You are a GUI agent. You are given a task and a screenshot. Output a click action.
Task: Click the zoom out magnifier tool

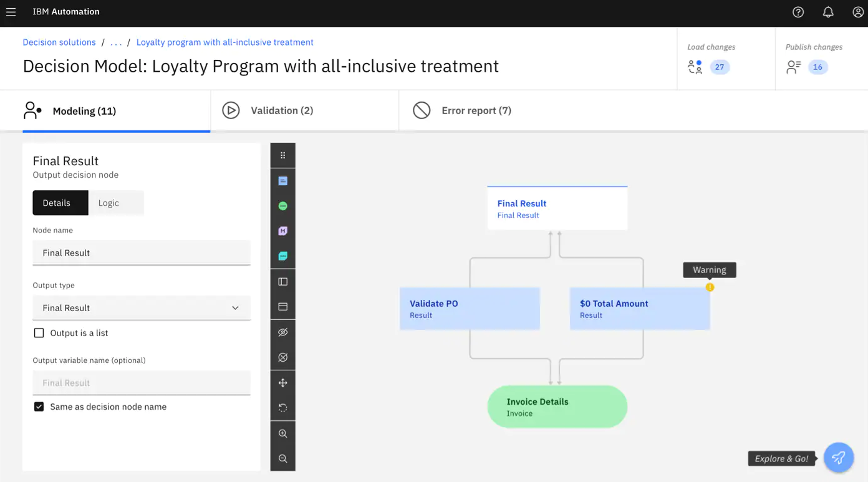282,459
